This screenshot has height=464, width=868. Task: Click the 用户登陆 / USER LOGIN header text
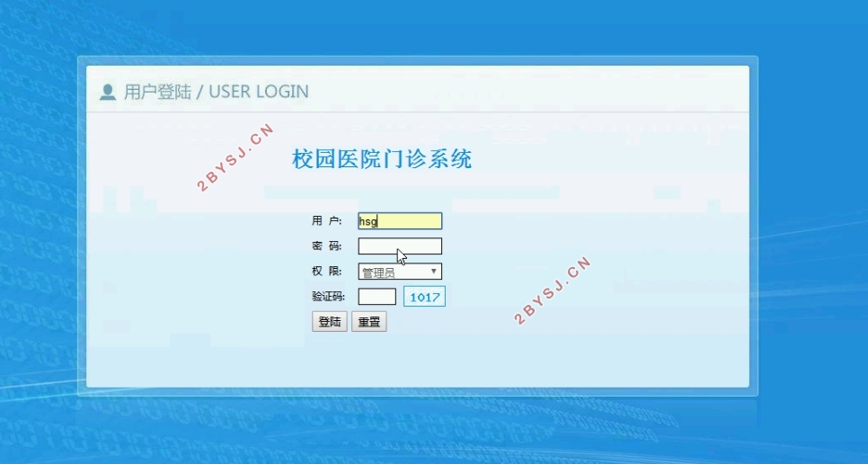point(217,92)
